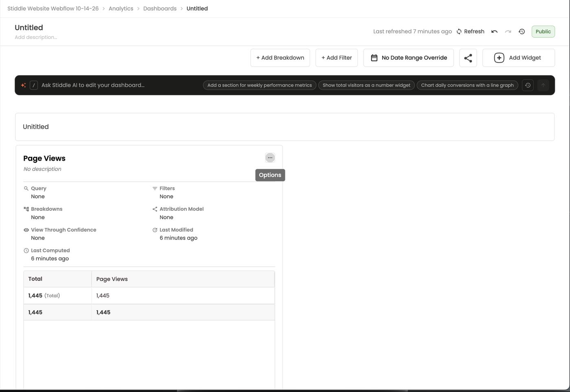The width and height of the screenshot is (570, 392).
Task: Click the 1,445 (Total) cell
Action: (x=57, y=296)
